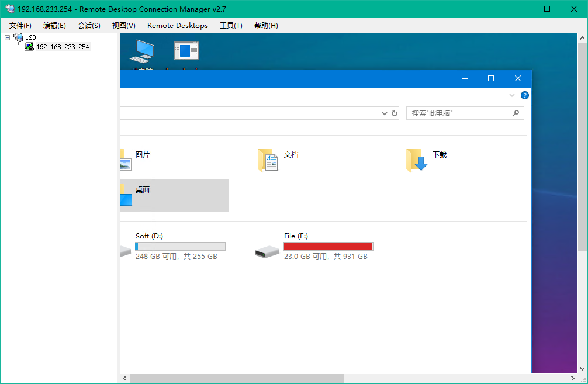The image size is (588, 384).
Task: Click the Soft (D:) usage bar
Action: pos(181,247)
